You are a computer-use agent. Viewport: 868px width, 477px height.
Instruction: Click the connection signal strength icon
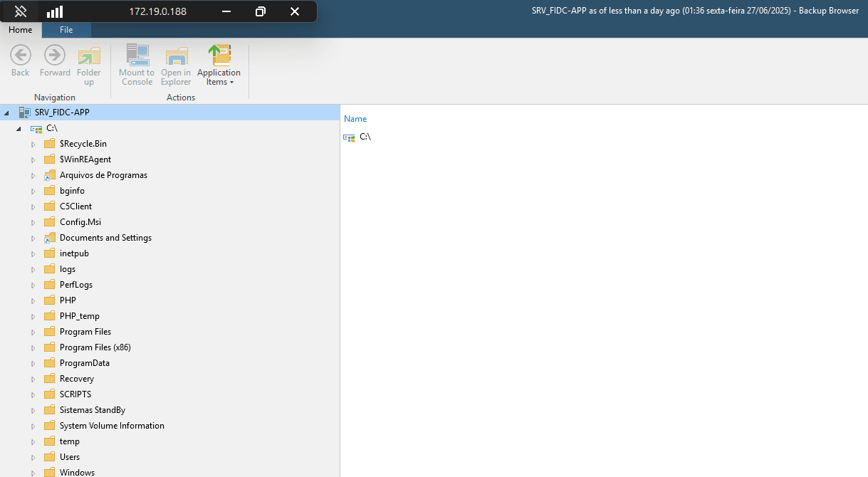(x=55, y=11)
